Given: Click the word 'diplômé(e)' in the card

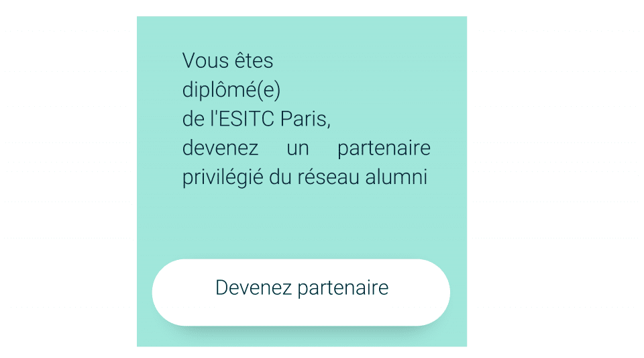Looking at the screenshot, I should (231, 90).
